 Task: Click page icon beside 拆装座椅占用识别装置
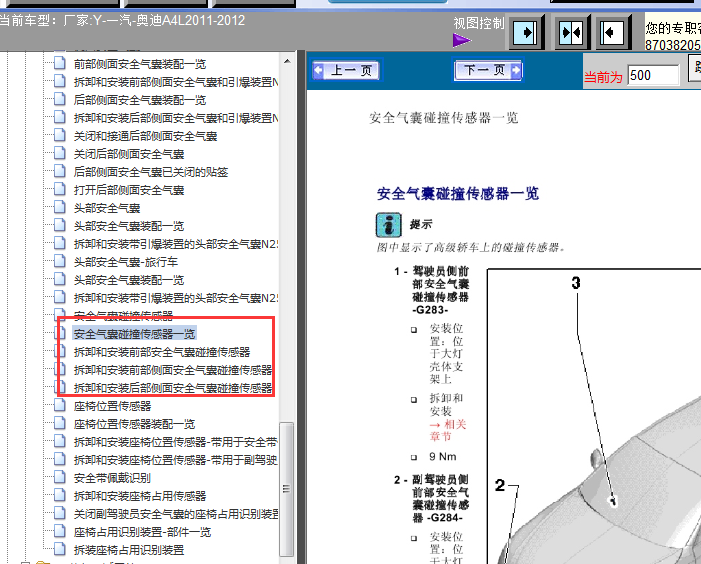point(59,549)
